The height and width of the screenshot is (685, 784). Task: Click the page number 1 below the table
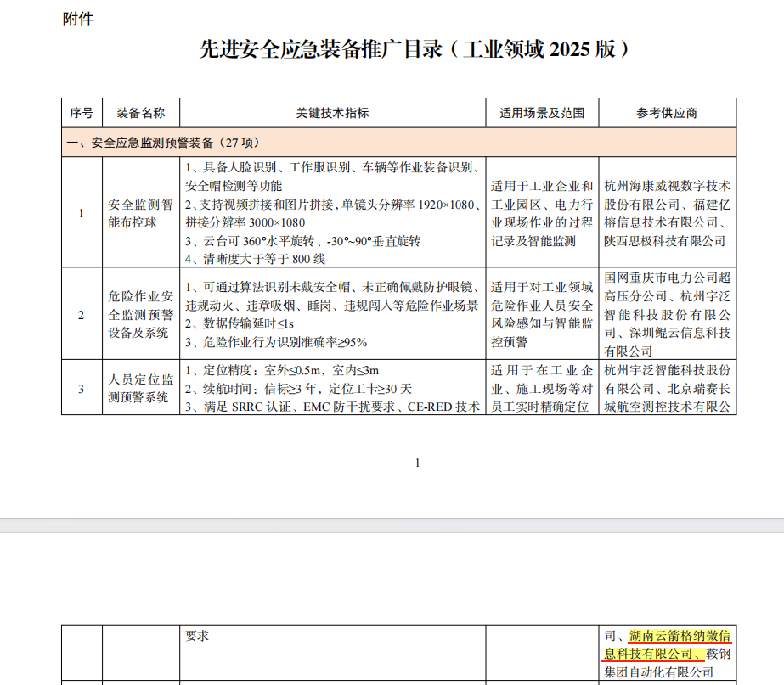[x=416, y=463]
